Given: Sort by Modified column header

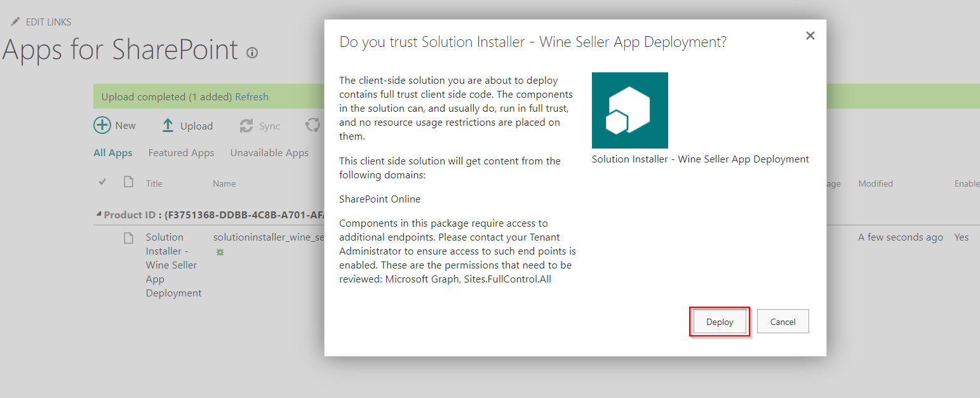Looking at the screenshot, I should coord(875,183).
